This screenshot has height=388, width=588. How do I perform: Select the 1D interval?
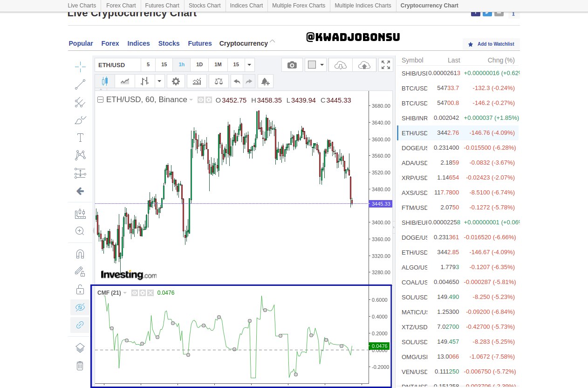tap(199, 65)
